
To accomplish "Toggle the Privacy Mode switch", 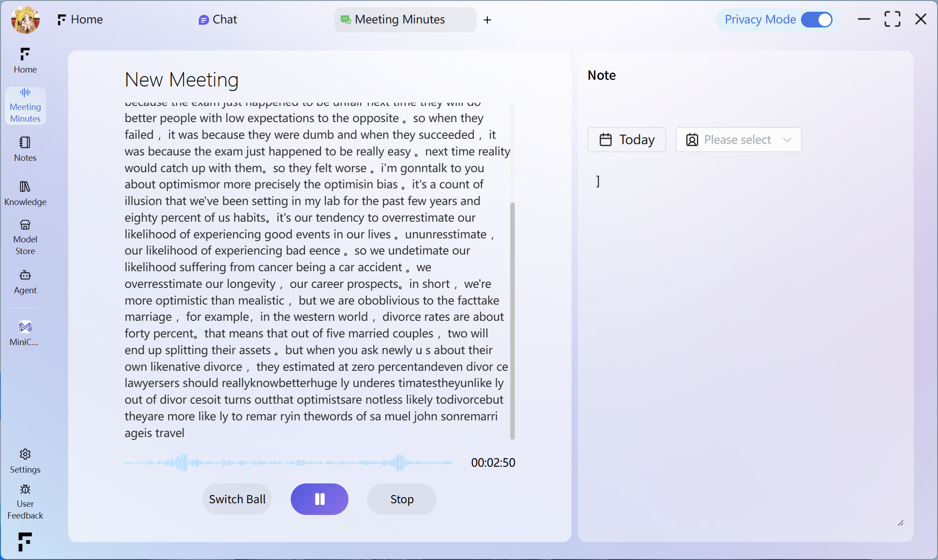I will (816, 20).
